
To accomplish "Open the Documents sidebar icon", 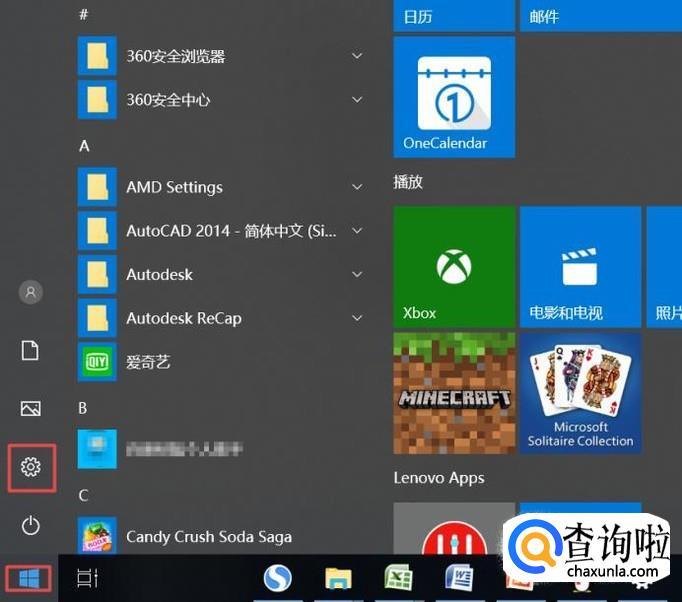I will click(x=30, y=350).
